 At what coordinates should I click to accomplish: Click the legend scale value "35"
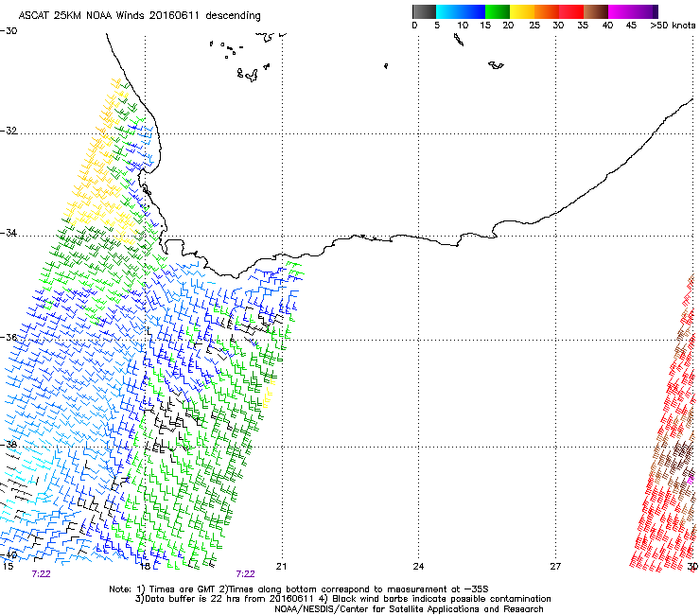point(583,25)
